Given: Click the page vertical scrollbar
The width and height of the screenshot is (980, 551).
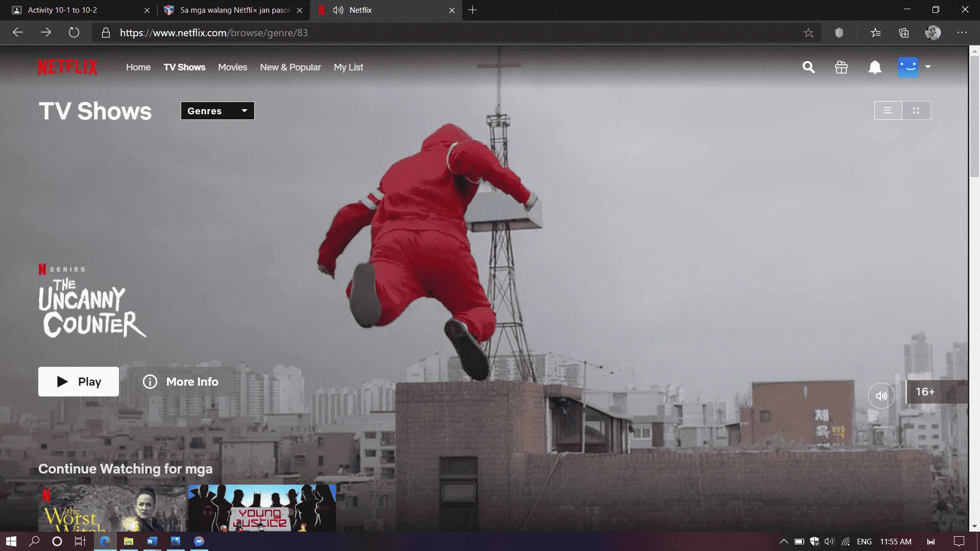Looking at the screenshot, I should (x=974, y=117).
